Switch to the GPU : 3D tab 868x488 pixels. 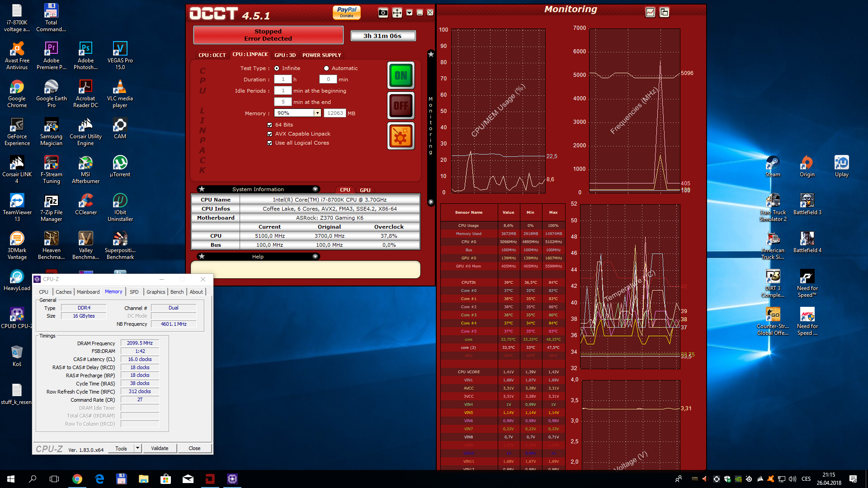click(x=285, y=55)
